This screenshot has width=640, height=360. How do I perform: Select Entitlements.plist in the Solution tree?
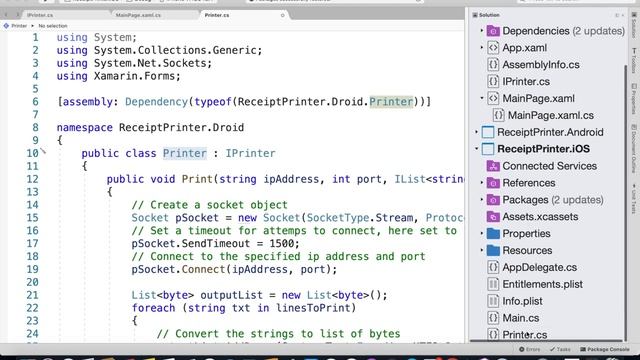(542, 284)
